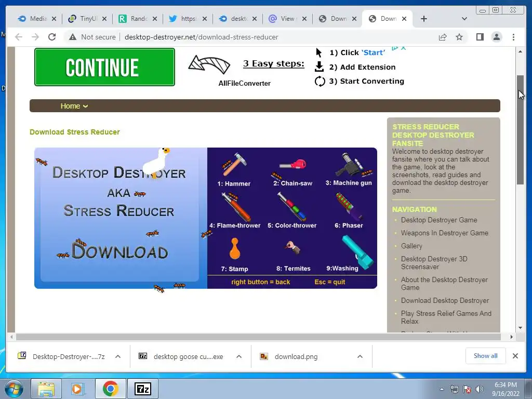Click the scroll down arrow
Image resolution: width=532 pixels, height=399 pixels.
click(520, 328)
